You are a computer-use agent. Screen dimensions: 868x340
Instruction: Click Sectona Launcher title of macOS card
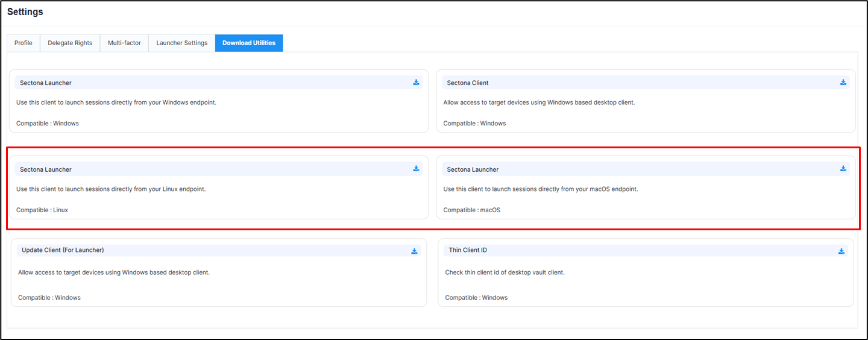[473, 169]
